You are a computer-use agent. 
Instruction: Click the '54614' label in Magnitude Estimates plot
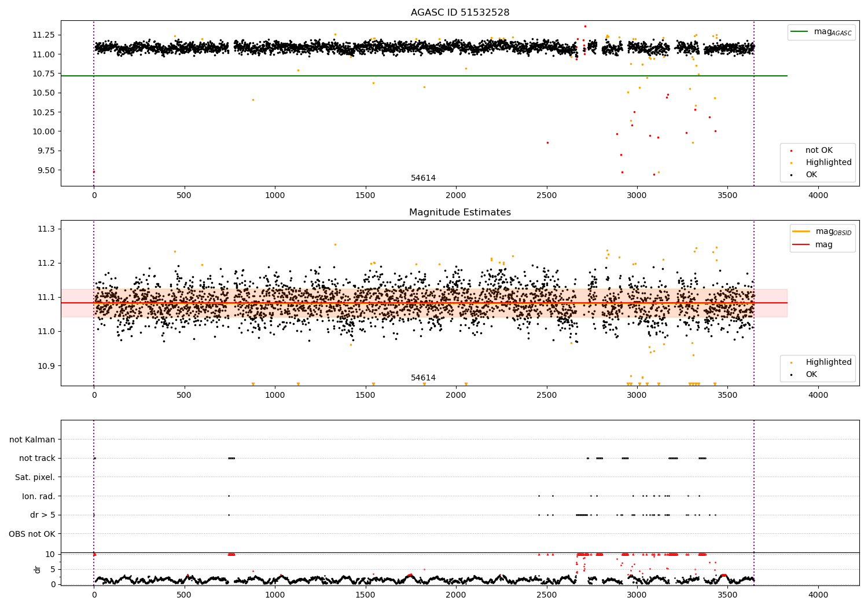click(423, 378)
